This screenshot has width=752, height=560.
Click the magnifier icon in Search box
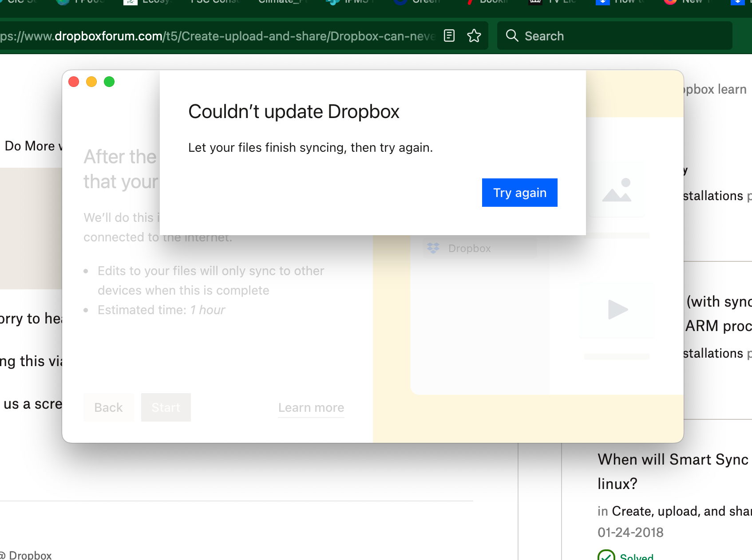[512, 35]
